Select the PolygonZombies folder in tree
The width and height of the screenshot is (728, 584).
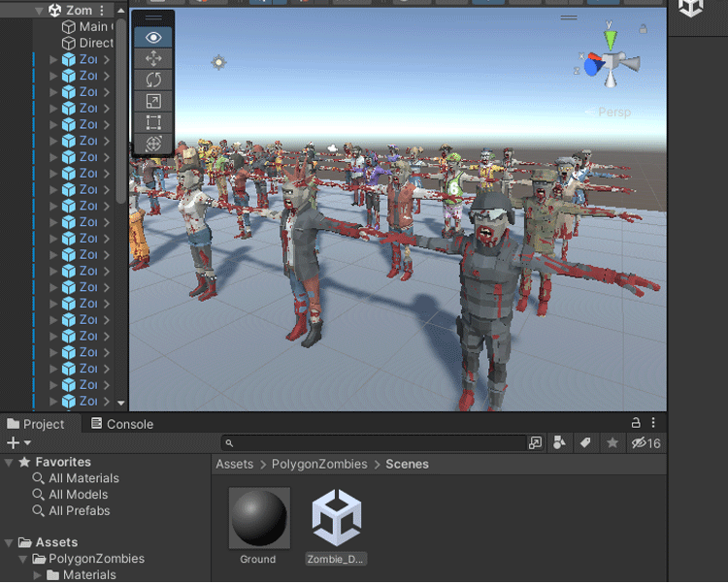point(88,559)
